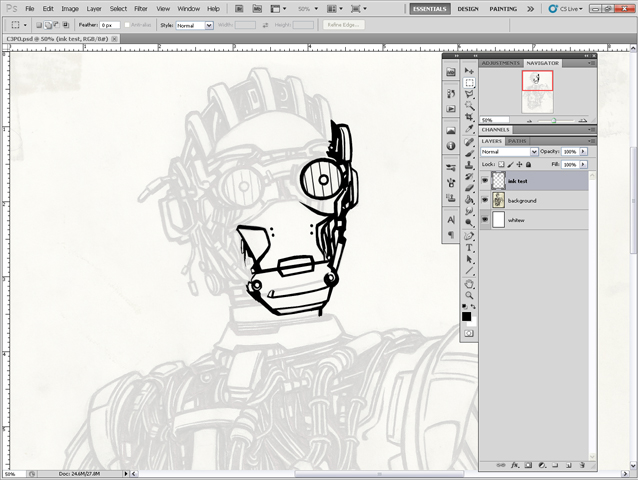The image size is (638, 480).
Task: Open the Filter menu
Action: [x=141, y=9]
